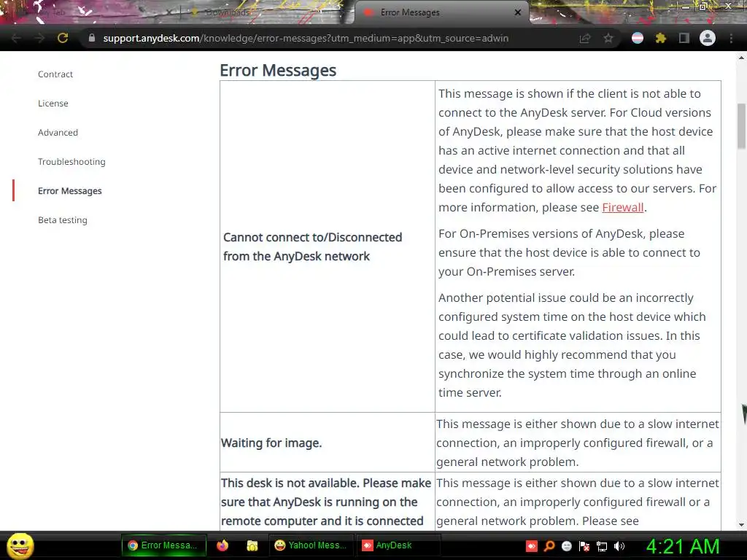Click the flag with red X tray icon
This screenshot has width=747, height=560.
[x=584, y=546]
